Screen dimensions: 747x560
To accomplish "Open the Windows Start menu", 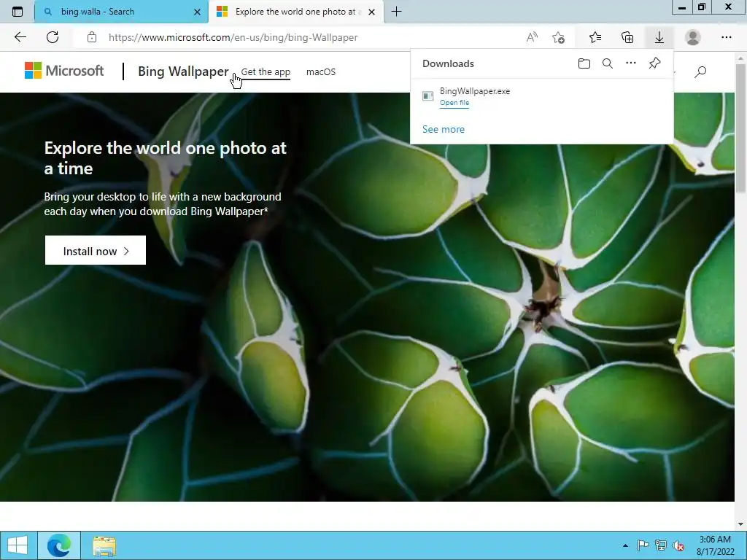I will point(18,545).
